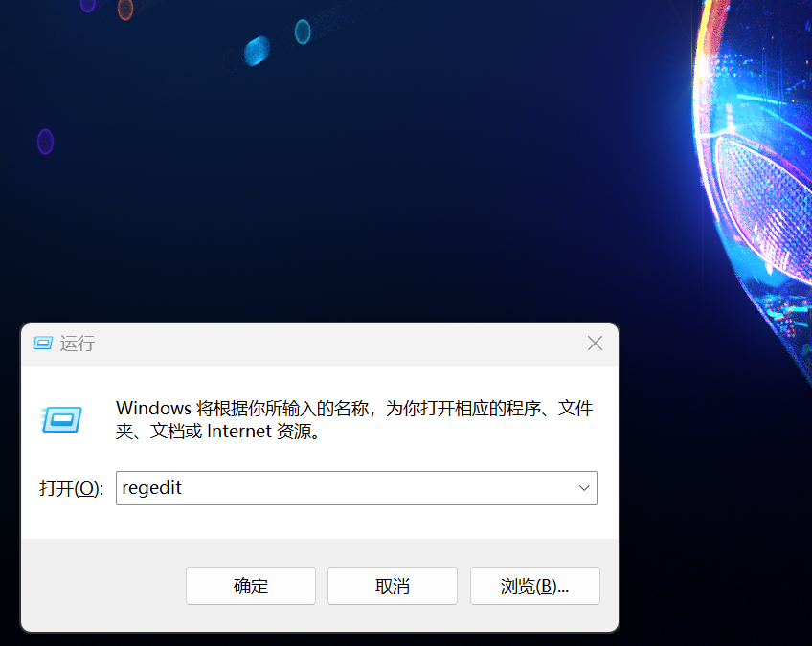Click the small Run icon in title bar
The width and height of the screenshot is (812, 646).
(x=42, y=343)
